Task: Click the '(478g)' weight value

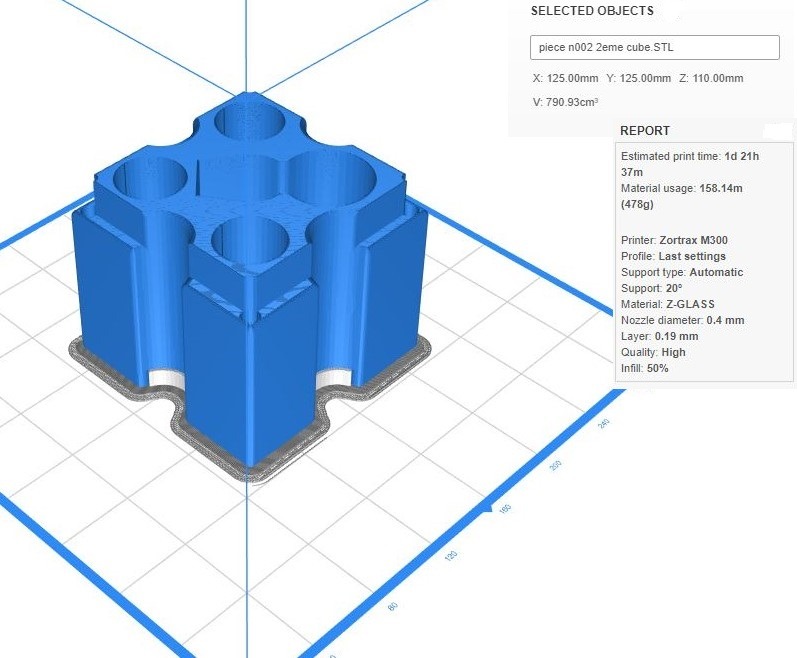Action: [637, 204]
